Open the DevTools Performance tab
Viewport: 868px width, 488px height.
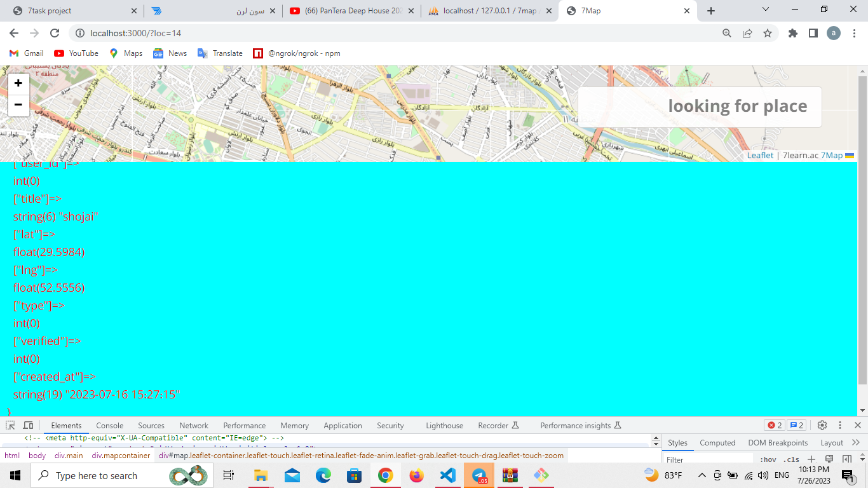click(245, 426)
